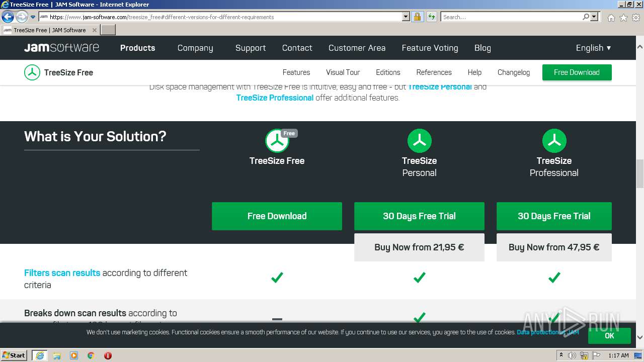Screen dimensions: 644x362
Task: Click the TreeSize Professional column icon
Action: 554,141
